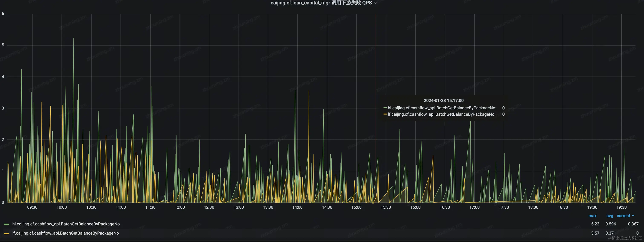644x242 pixels.
Task: Click the max value 5.23 in legend
Action: tap(595, 224)
